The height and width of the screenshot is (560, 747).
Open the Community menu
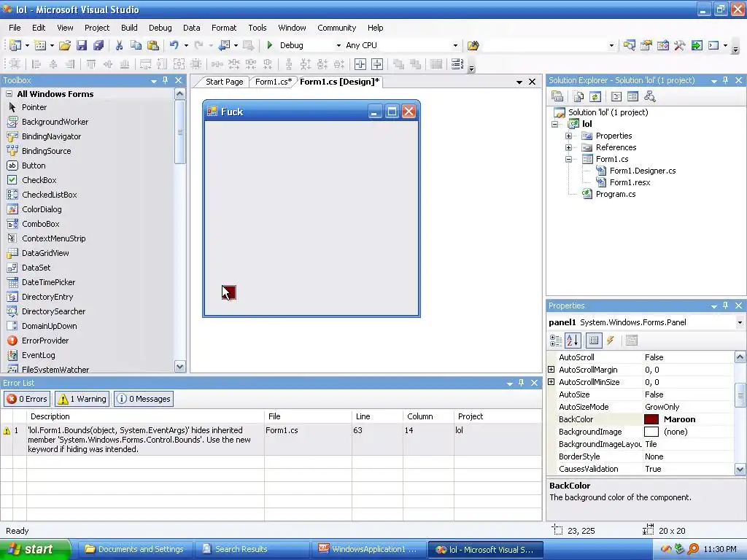337,28
